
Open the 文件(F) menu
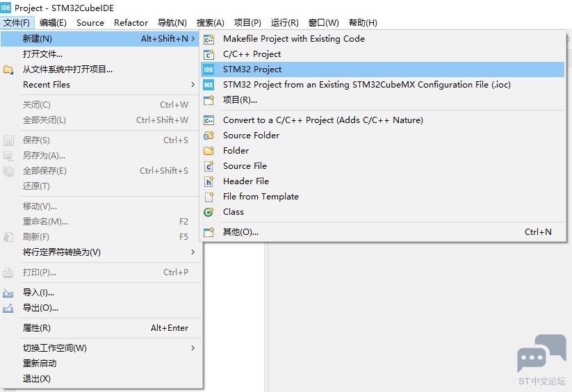pyautogui.click(x=17, y=23)
